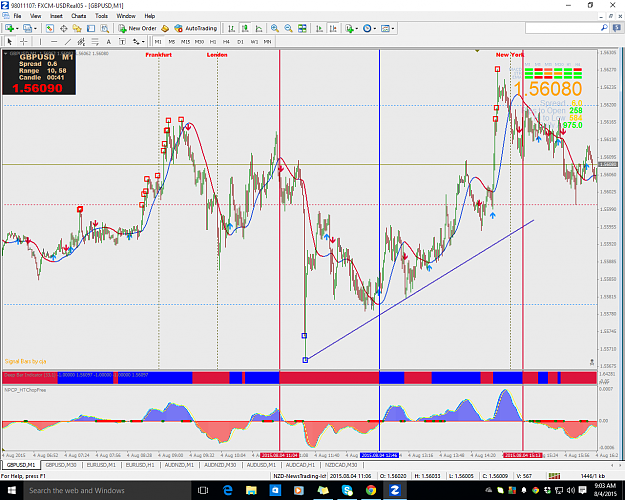625x500 pixels.
Task: Launch MetaEditor from toolbar
Action: tap(165, 28)
